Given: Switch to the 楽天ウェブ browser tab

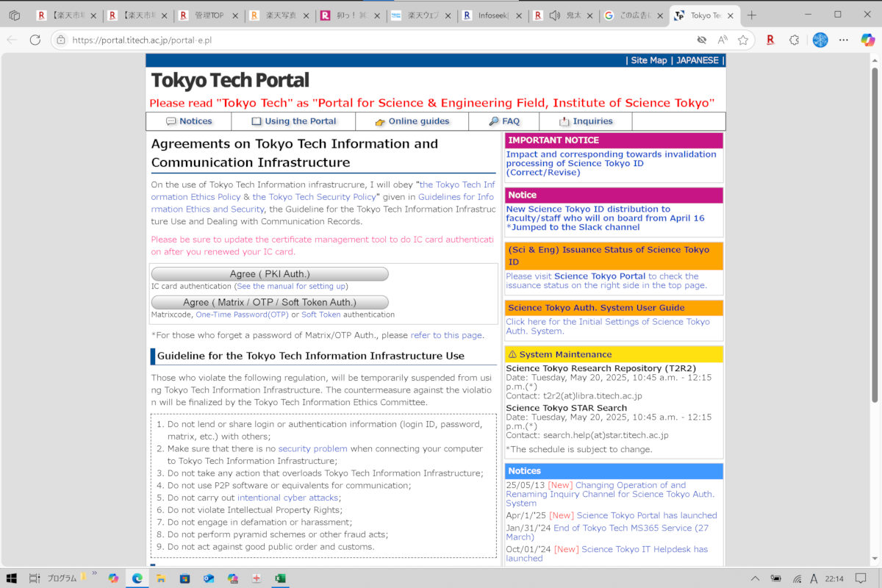Looking at the screenshot, I should click(x=422, y=15).
